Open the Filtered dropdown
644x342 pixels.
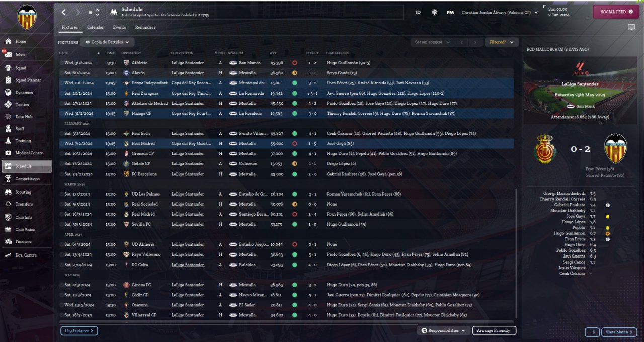tap(501, 42)
